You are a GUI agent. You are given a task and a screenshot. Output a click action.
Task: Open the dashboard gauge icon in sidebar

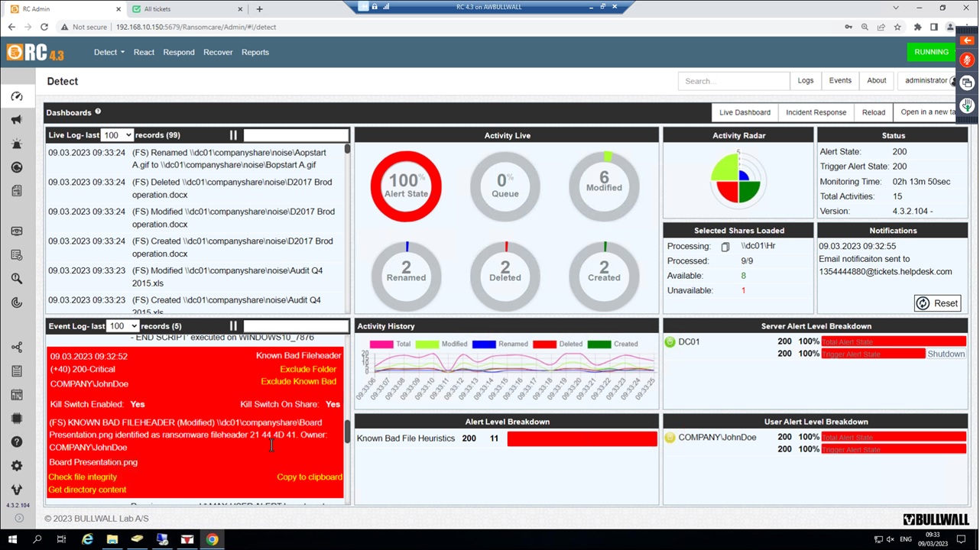click(x=17, y=96)
